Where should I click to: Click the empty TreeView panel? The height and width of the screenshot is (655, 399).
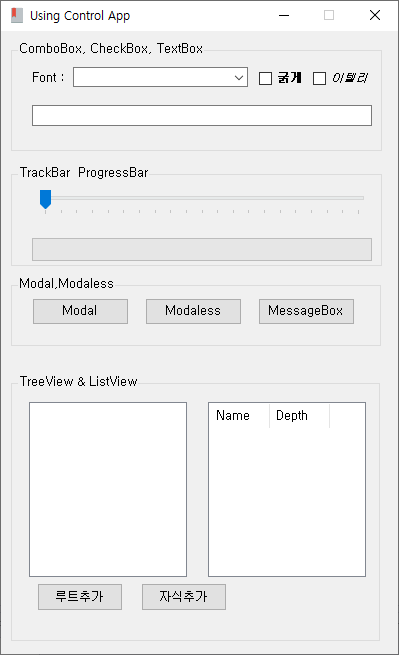pos(108,490)
